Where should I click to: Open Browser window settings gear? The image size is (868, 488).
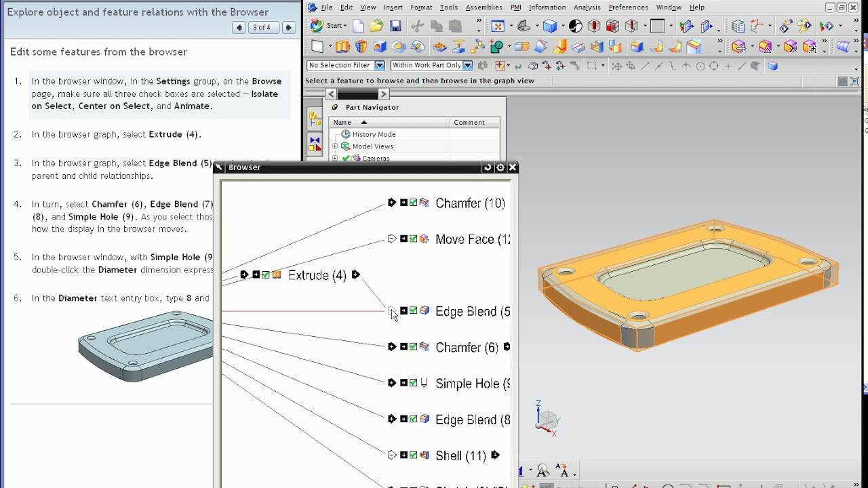pyautogui.click(x=500, y=167)
